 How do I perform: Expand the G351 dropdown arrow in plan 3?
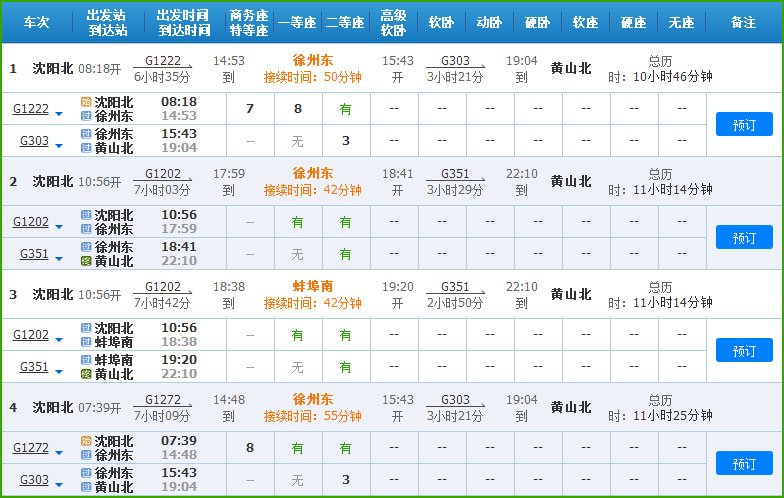pyautogui.click(x=59, y=372)
